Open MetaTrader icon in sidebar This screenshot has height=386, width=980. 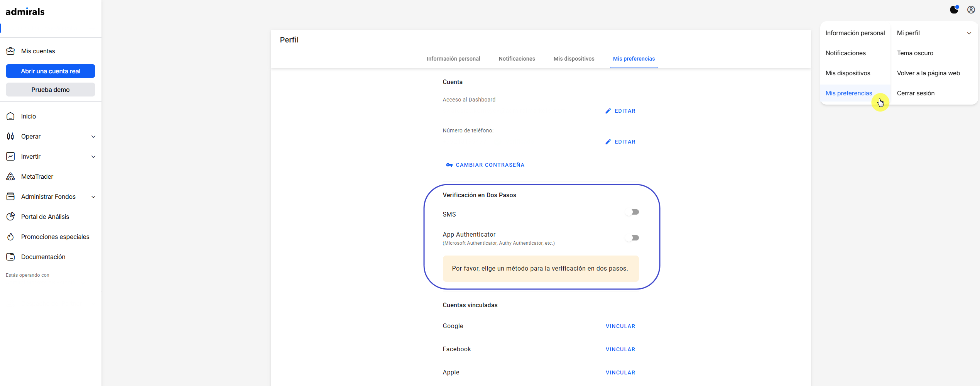pos(10,176)
